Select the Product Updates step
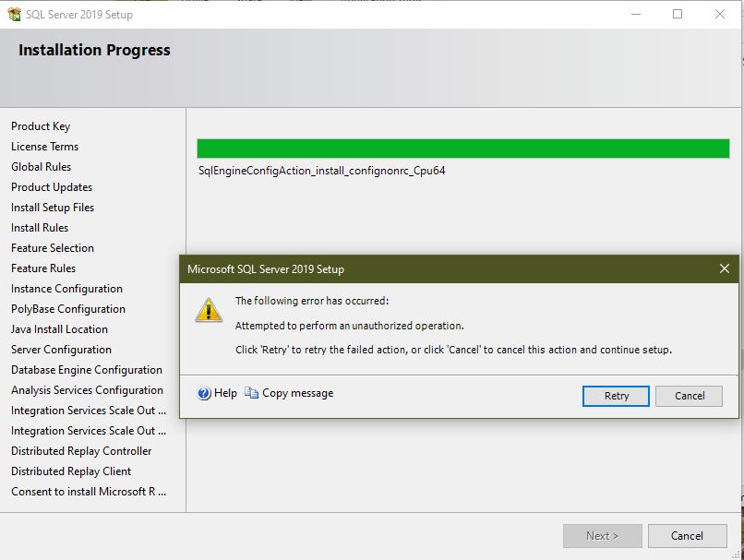744x560 pixels. [x=52, y=187]
